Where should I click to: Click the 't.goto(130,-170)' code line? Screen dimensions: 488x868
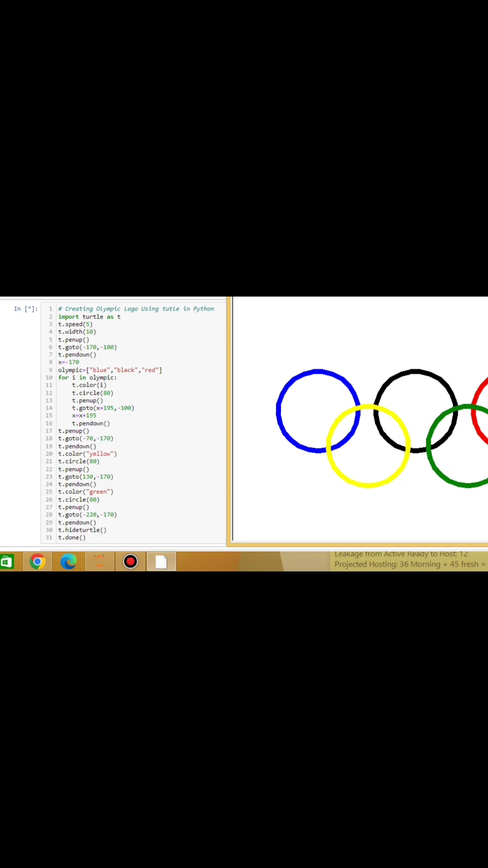pos(85,476)
